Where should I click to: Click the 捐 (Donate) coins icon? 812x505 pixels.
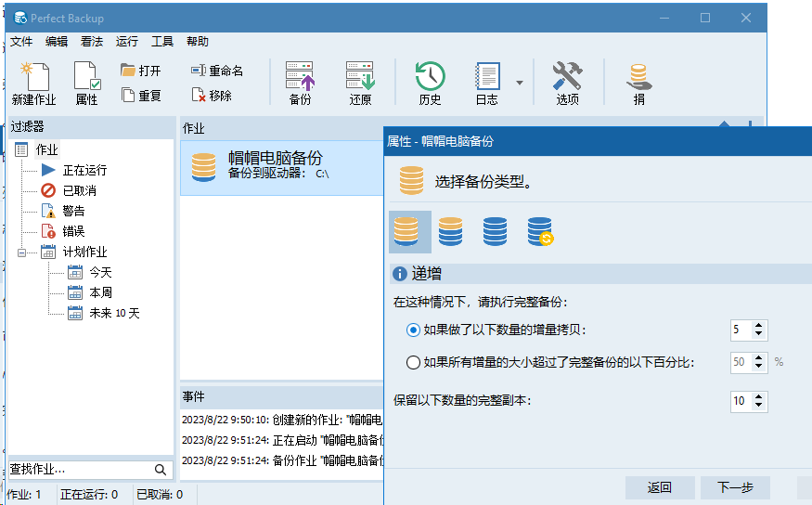click(x=638, y=82)
